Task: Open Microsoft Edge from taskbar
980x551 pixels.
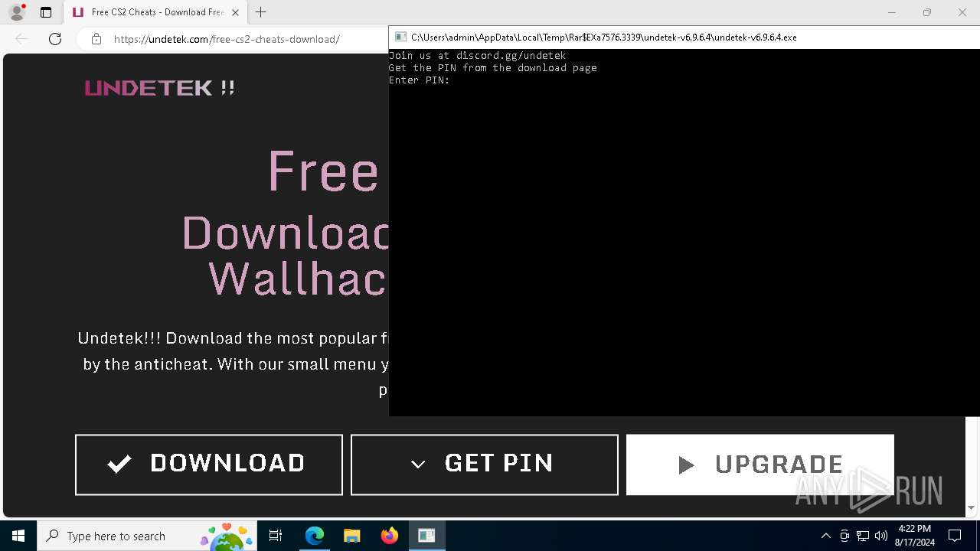Action: point(315,536)
